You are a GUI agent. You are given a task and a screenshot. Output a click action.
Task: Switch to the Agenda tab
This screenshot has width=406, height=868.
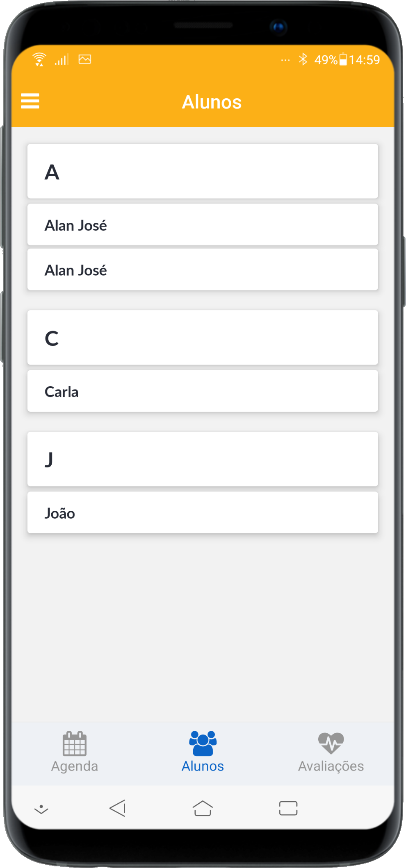pos(75,766)
